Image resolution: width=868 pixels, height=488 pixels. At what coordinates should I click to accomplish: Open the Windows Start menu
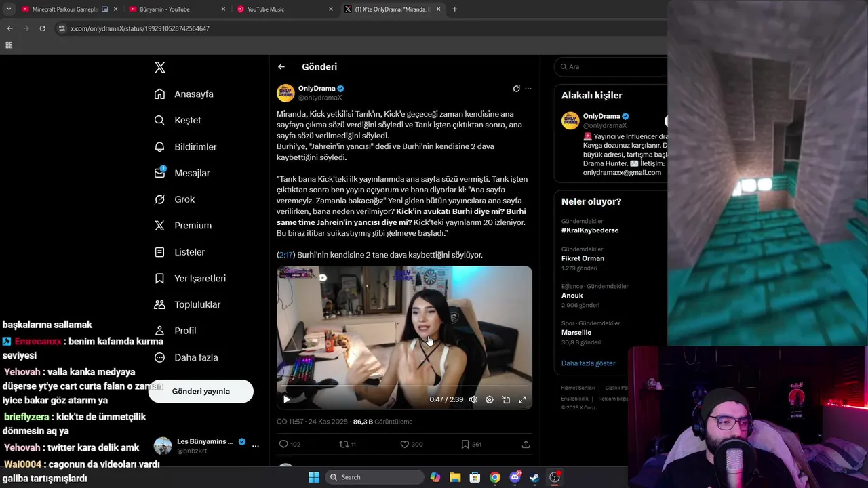(x=314, y=477)
